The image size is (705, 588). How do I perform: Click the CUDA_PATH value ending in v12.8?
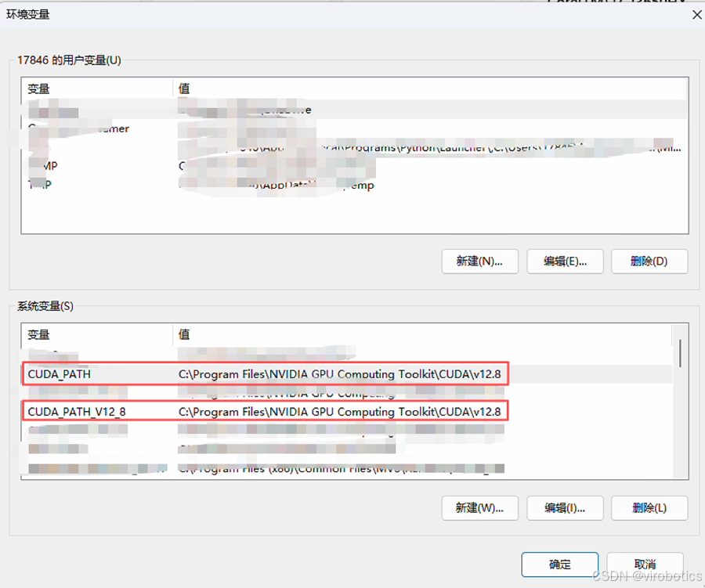339,374
